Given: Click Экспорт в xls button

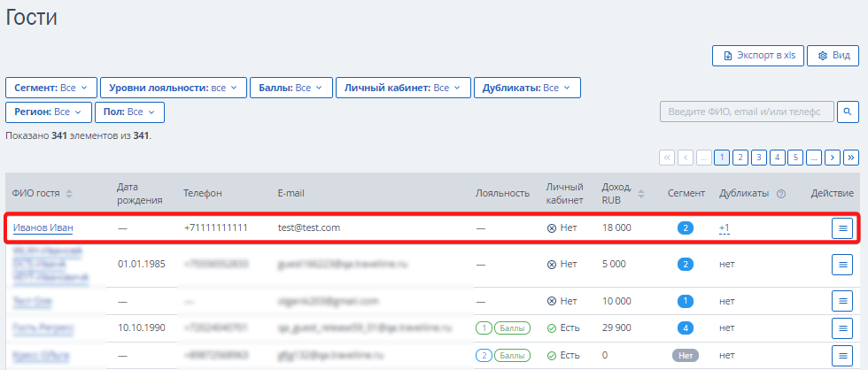Looking at the screenshot, I should pos(758,55).
